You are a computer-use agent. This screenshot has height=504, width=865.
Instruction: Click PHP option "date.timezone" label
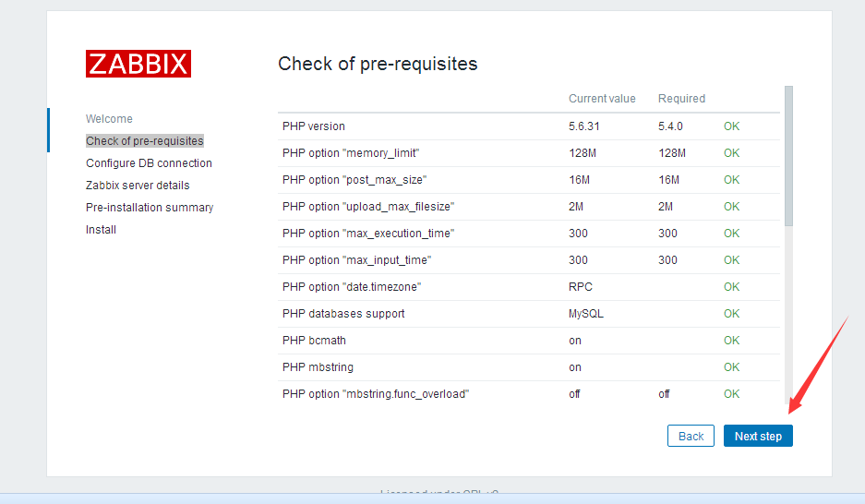coord(352,287)
